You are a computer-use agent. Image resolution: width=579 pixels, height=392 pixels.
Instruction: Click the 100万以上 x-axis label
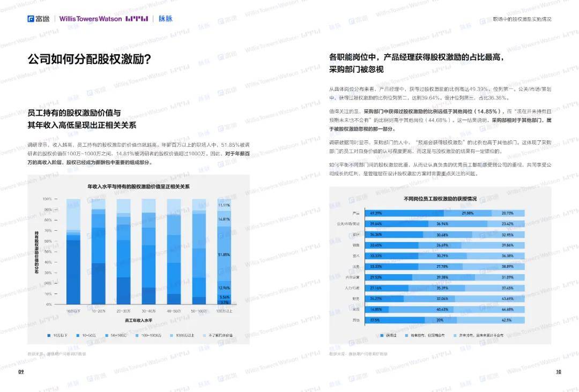224,311
